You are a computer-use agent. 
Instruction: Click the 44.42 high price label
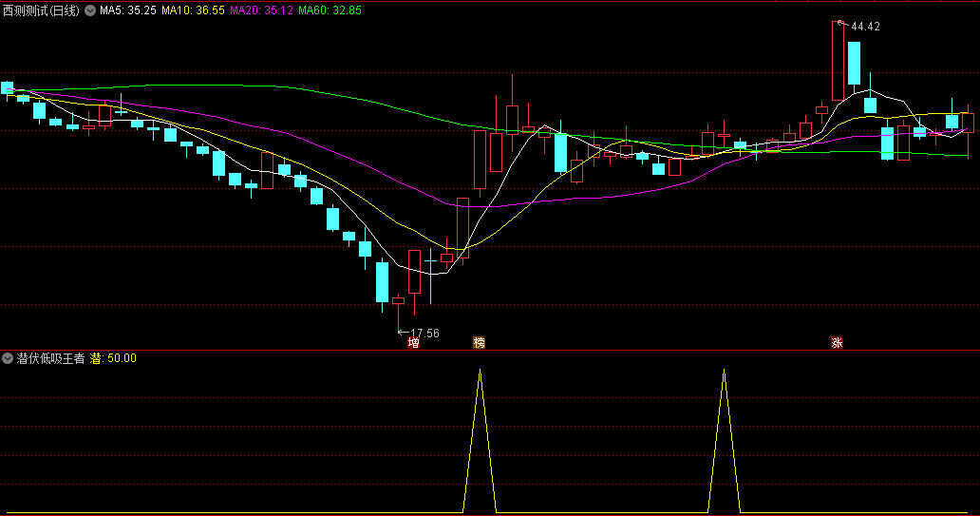pos(865,27)
